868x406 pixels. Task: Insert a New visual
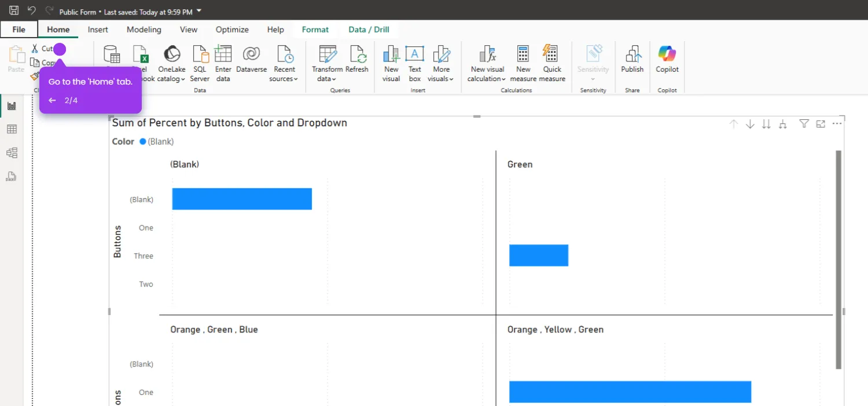[391, 64]
